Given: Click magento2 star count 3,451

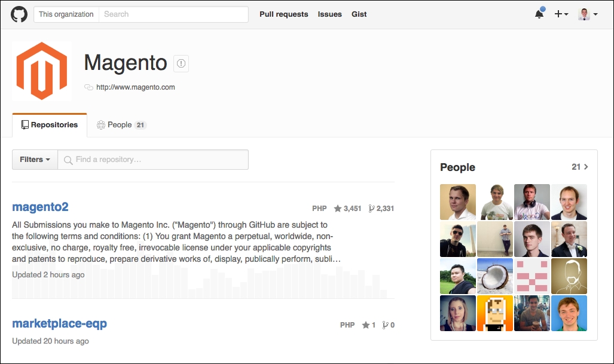Looking at the screenshot, I should pos(348,209).
